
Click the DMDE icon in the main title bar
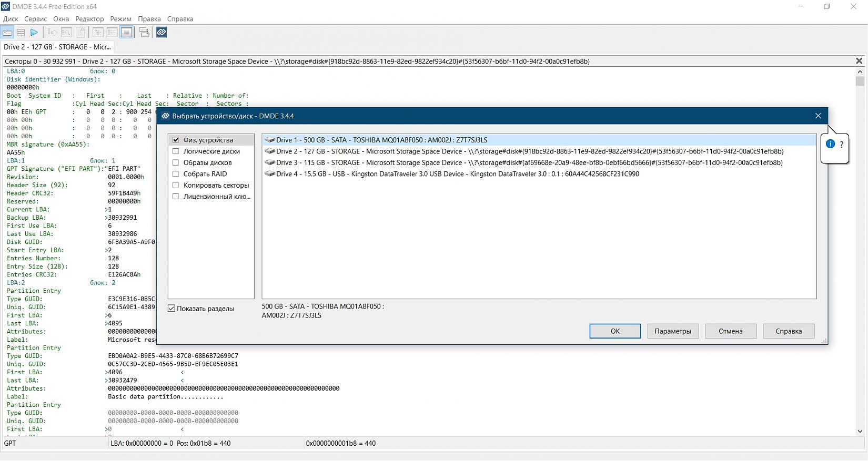(5, 6)
